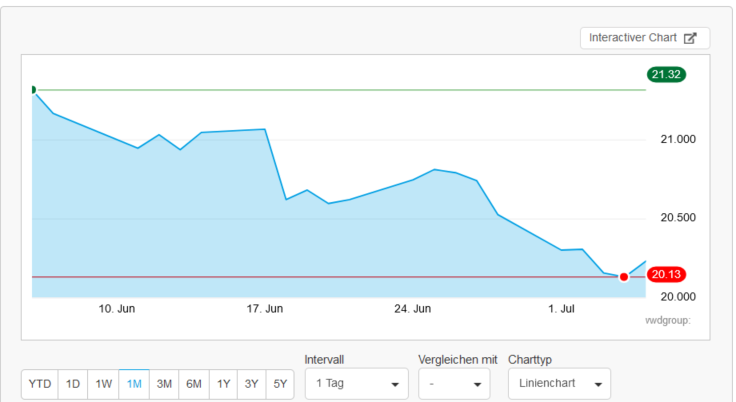Click the green 21.32 high value label
736x402 pixels.
pos(666,74)
